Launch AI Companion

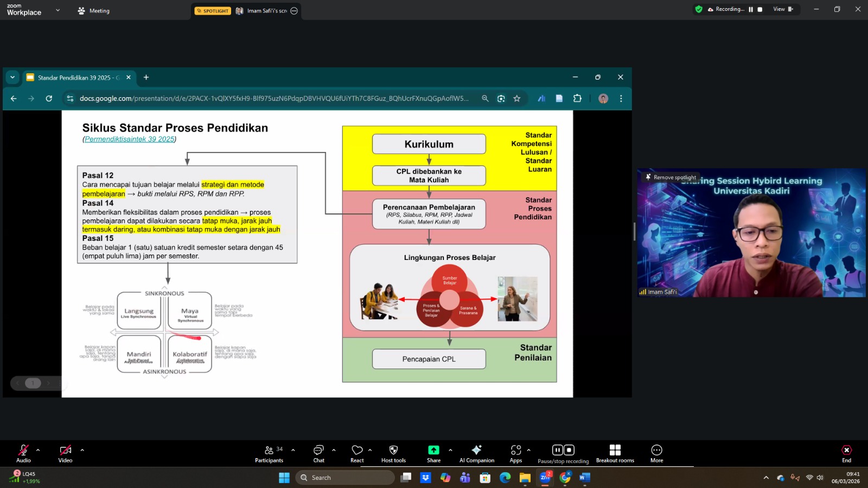point(476,453)
